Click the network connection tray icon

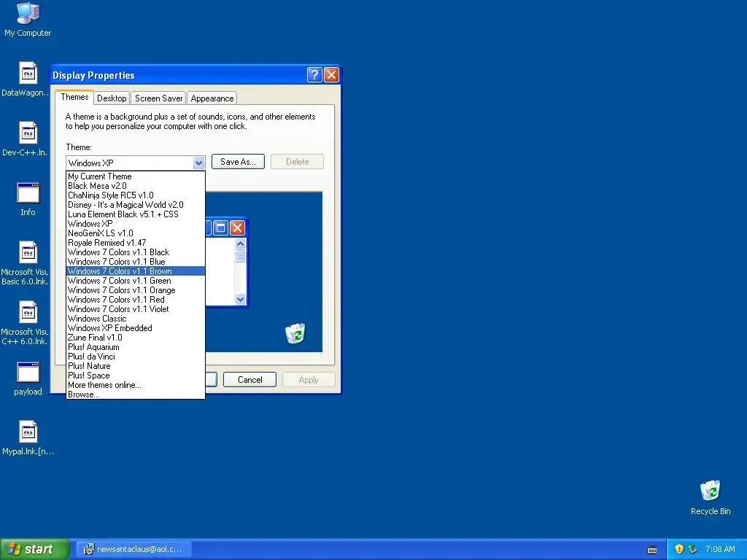coord(692,549)
